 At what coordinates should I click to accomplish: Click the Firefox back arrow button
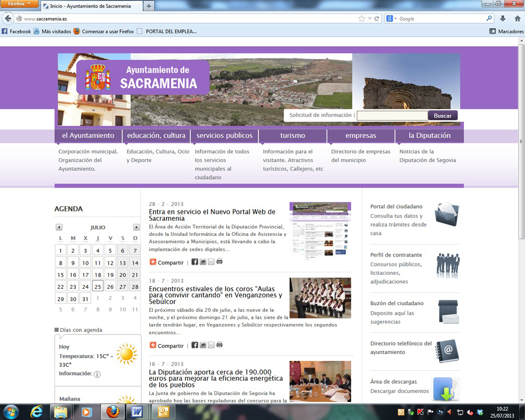point(8,18)
